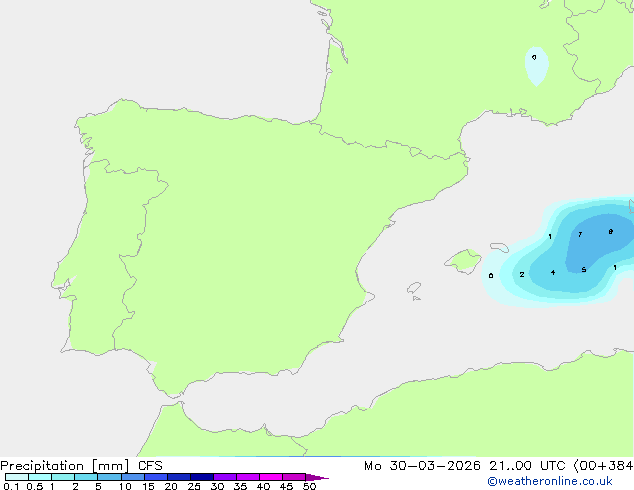Select the 0.1–0.5 mm legend swatch
This screenshot has height=490, width=634.
17,477
